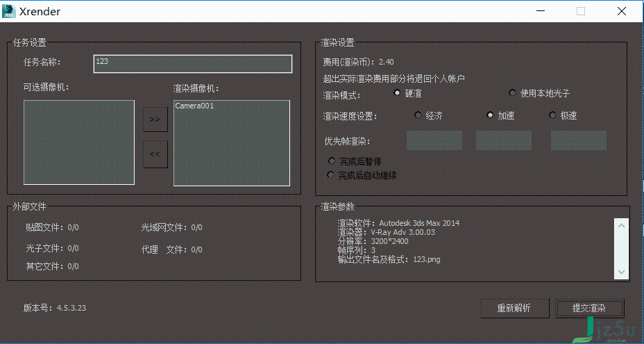Click the down arrow of 渲染参数 scrollbar
The width and height of the screenshot is (644, 344).
point(621,272)
